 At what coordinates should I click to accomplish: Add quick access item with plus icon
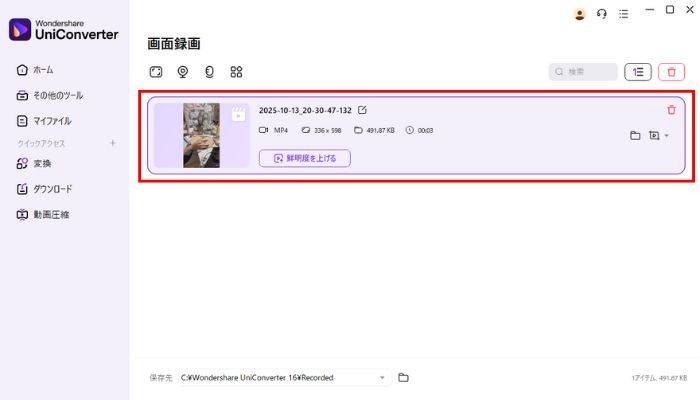[x=112, y=143]
